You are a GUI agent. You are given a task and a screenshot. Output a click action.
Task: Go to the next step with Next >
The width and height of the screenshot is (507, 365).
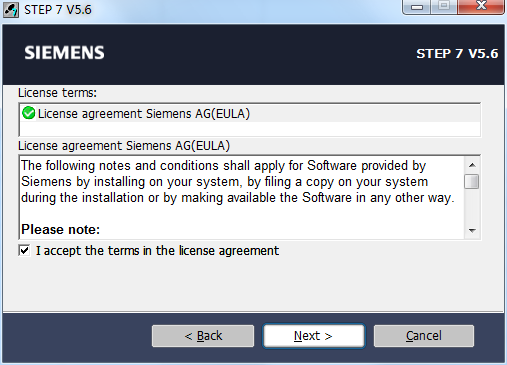[x=314, y=336]
